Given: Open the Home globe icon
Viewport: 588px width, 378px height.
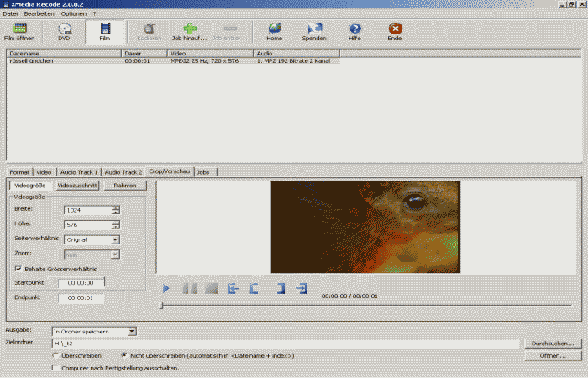Looking at the screenshot, I should 274,29.
